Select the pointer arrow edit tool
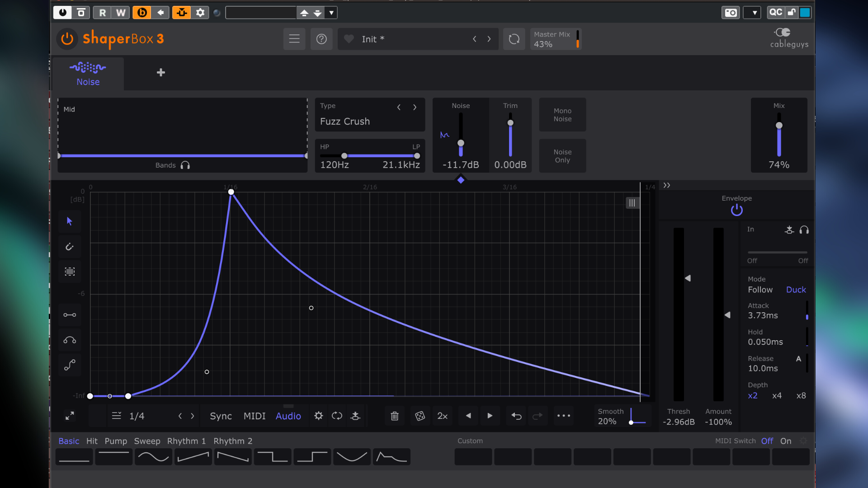Image resolution: width=868 pixels, height=488 pixels. [x=70, y=221]
